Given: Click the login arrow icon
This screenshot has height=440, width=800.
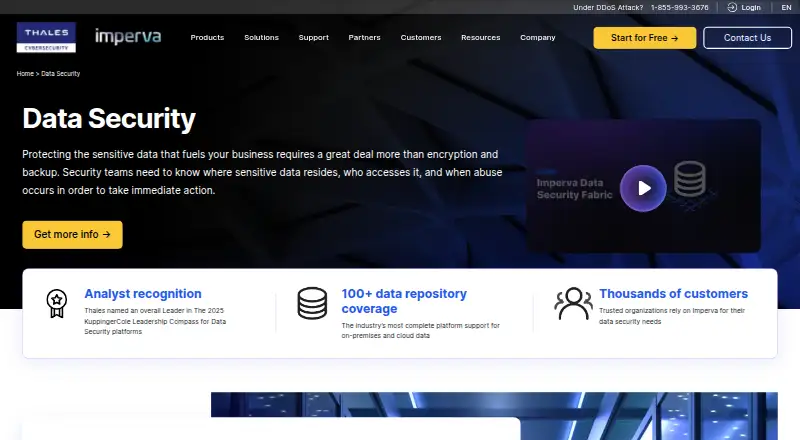Looking at the screenshot, I should tap(732, 7).
